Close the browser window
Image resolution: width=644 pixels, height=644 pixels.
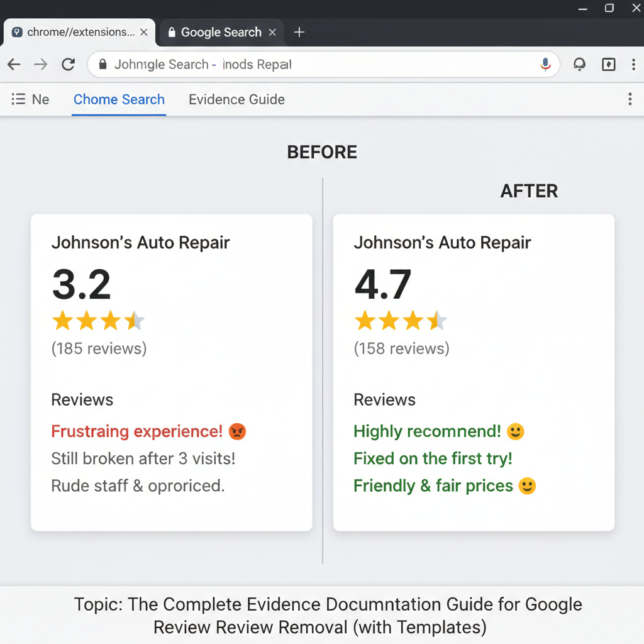pyautogui.click(x=636, y=8)
